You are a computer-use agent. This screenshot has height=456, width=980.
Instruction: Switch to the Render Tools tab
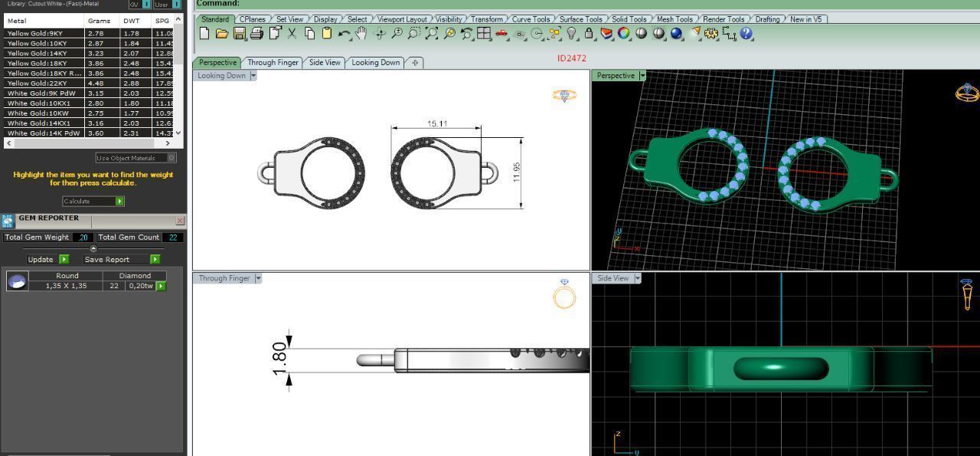[x=724, y=19]
